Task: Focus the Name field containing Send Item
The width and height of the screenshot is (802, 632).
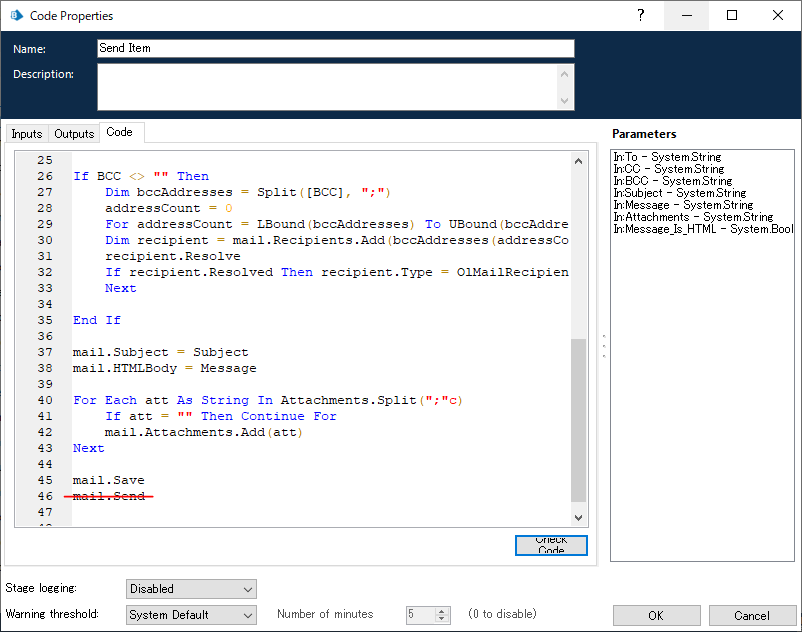Action: [335, 48]
